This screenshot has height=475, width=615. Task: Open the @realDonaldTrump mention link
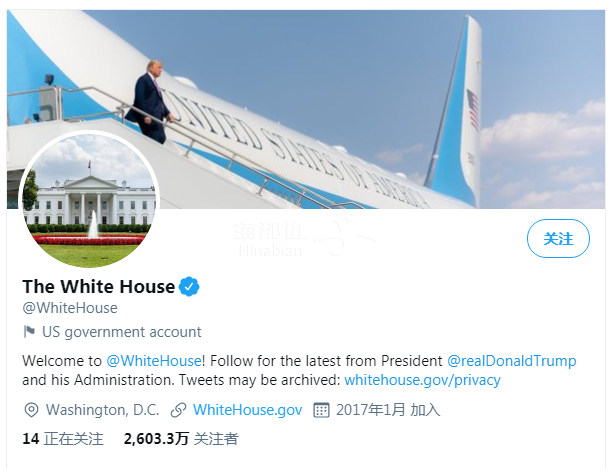(x=511, y=360)
